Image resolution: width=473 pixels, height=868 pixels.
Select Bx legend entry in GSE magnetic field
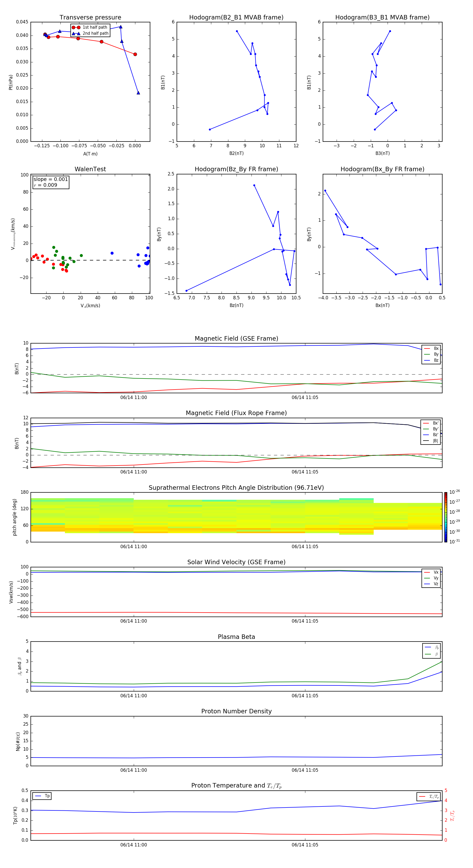[x=431, y=349]
